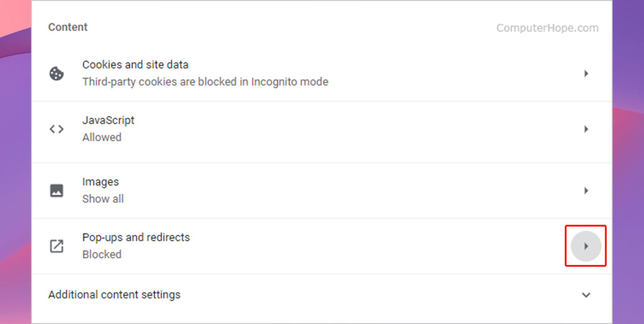Viewport: 644px width, 324px height.
Task: Open the JavaScript settings entry
Action: (108, 120)
